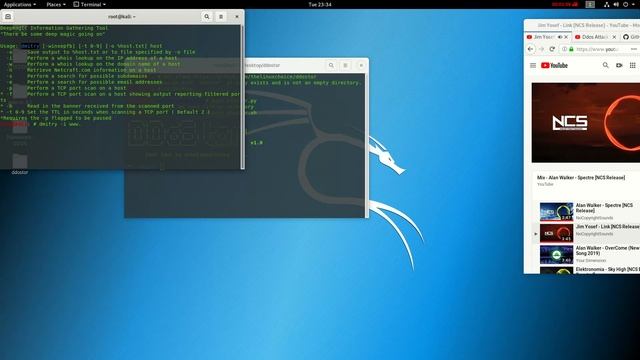Open hamburger menu in ddostor terminal window
Viewport: 640px width, 360px height.
[345, 65]
